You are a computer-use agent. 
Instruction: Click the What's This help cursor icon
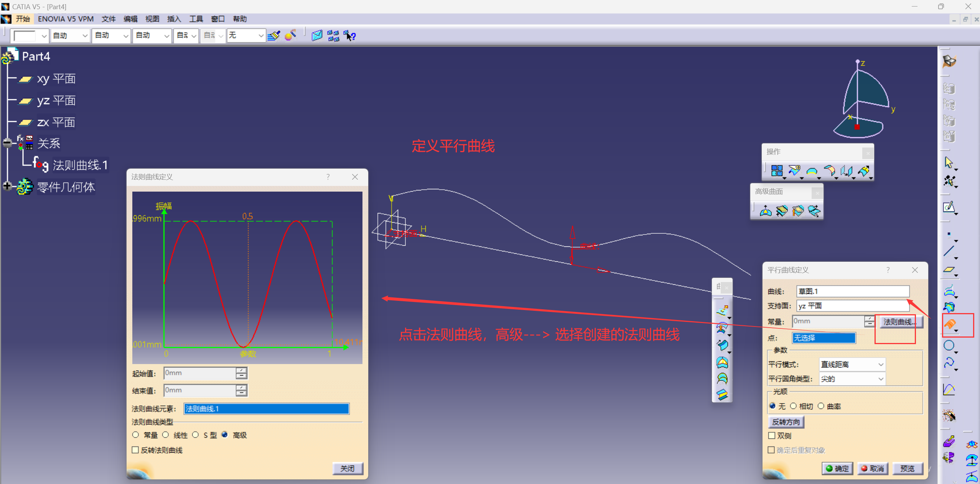coord(349,36)
